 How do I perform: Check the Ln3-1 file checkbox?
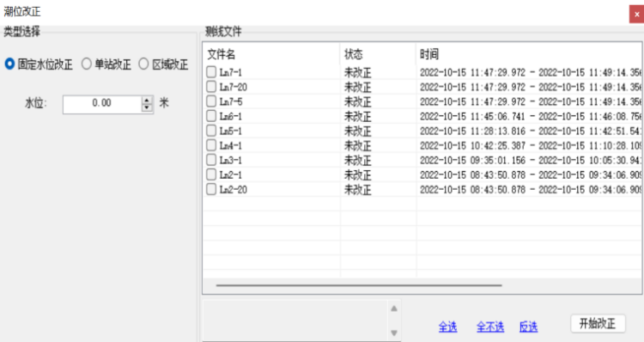pyautogui.click(x=211, y=160)
